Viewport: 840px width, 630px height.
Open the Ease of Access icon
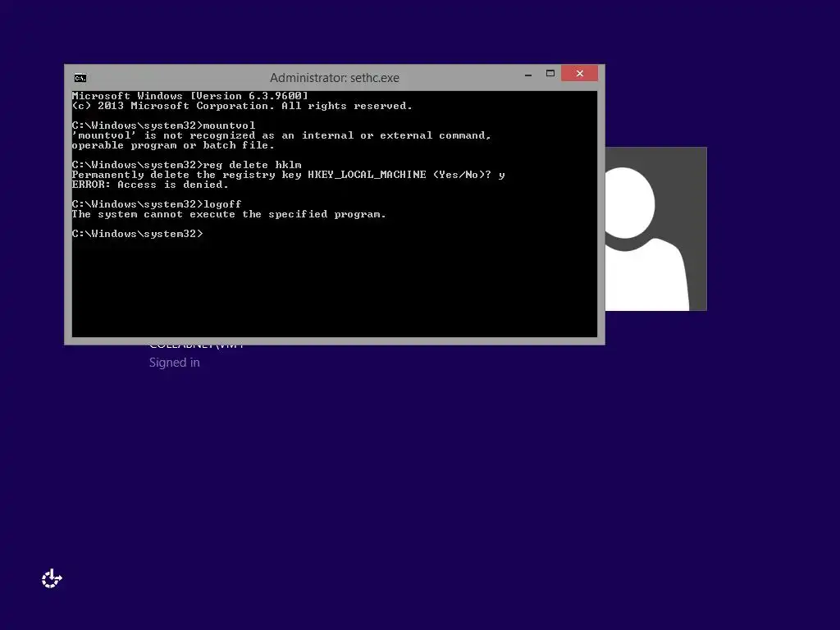(52, 578)
